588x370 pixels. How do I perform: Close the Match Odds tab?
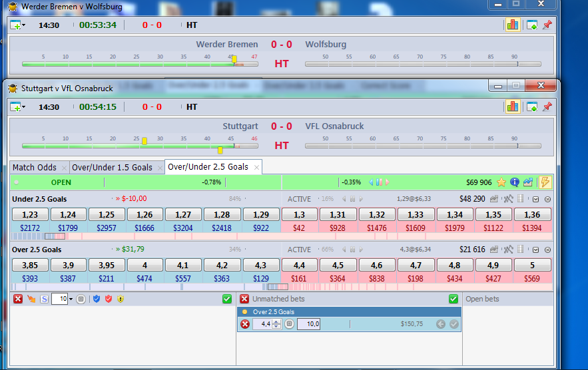pyautogui.click(x=64, y=168)
